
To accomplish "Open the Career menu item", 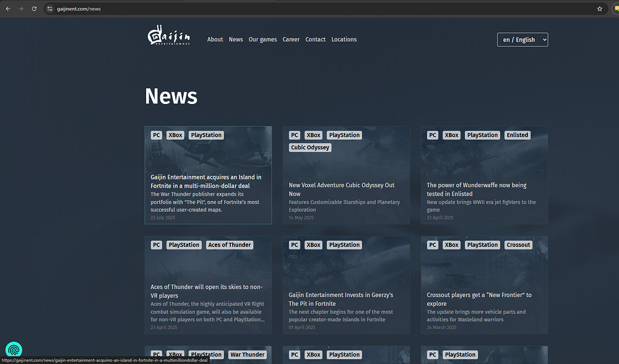I will tap(291, 40).
